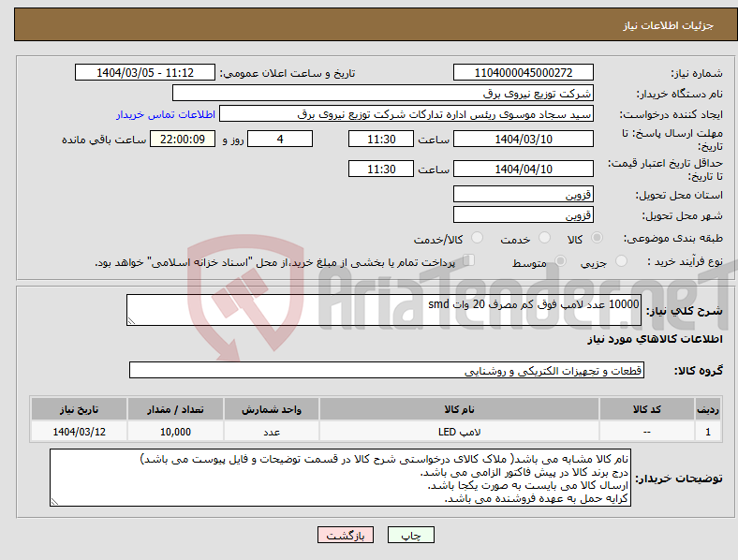
Task: Click the request creator name field
Action: click(406, 114)
